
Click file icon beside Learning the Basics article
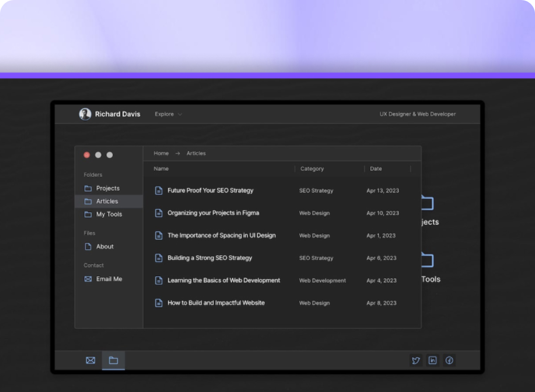(x=159, y=280)
